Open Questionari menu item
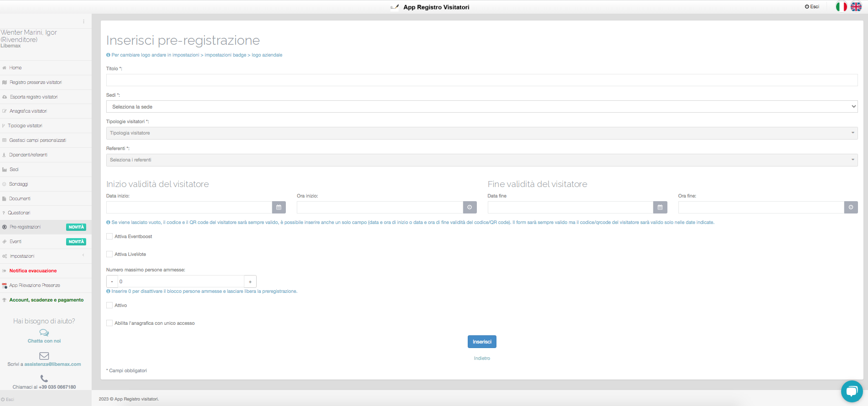This screenshot has height=406, width=868. [x=46, y=213]
